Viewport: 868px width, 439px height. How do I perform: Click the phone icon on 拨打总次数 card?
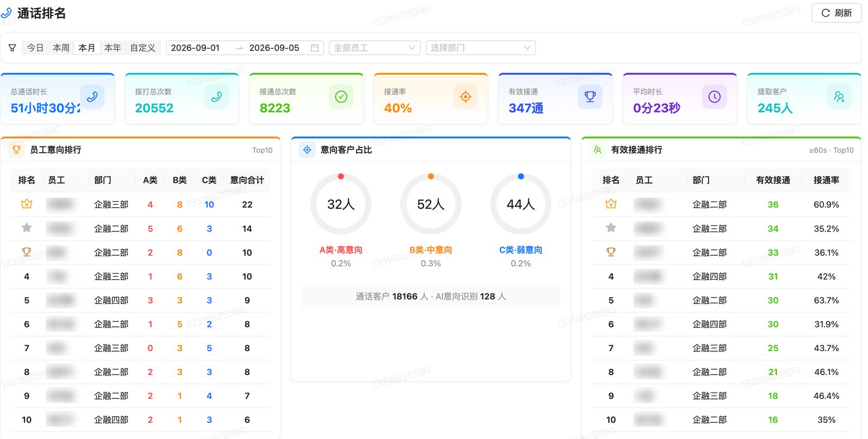[216, 96]
